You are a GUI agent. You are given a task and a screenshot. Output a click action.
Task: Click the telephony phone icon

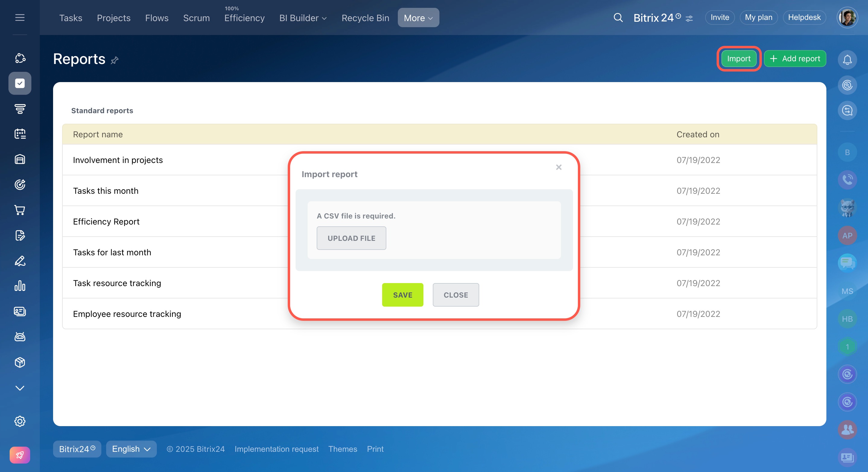tap(847, 179)
